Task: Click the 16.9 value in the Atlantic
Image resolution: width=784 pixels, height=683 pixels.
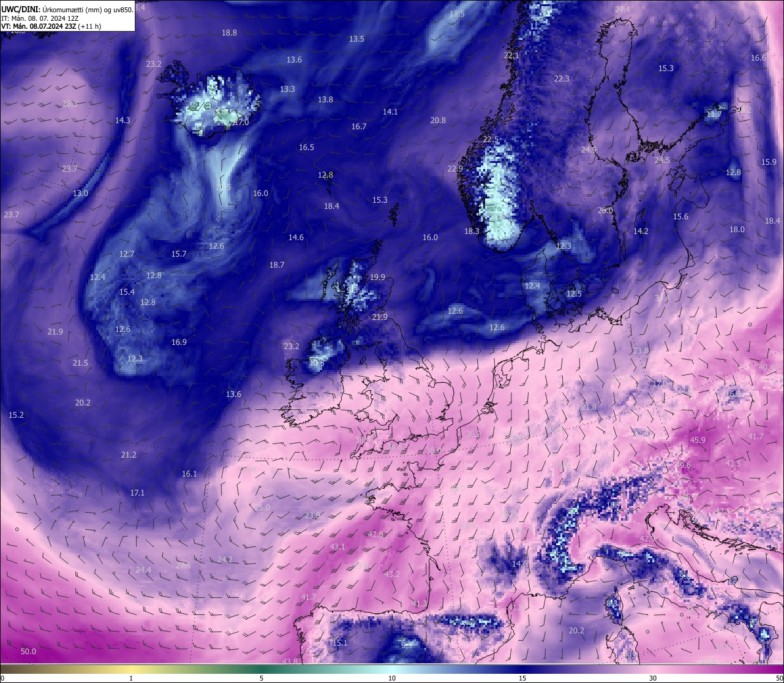Action: click(x=179, y=342)
